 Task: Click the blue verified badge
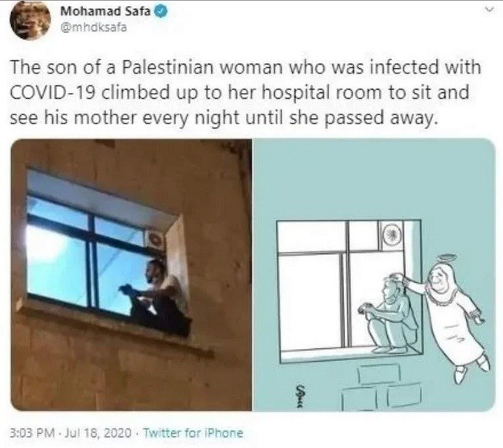click(160, 12)
